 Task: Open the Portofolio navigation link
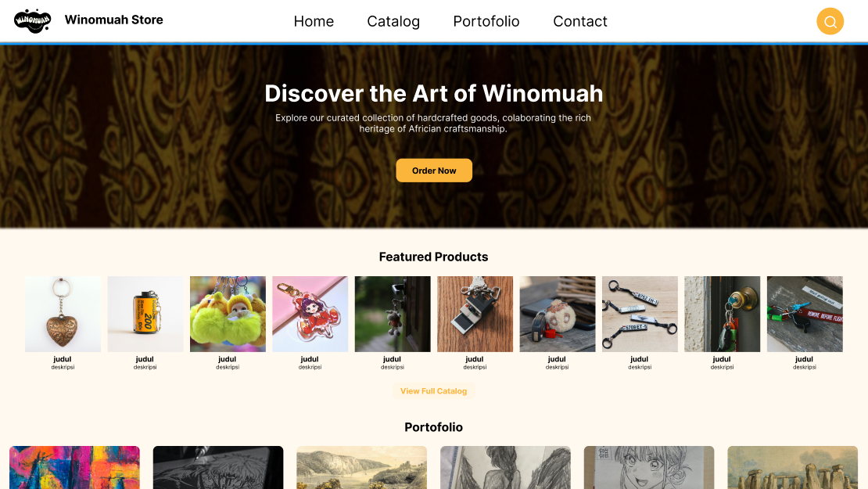(x=486, y=21)
